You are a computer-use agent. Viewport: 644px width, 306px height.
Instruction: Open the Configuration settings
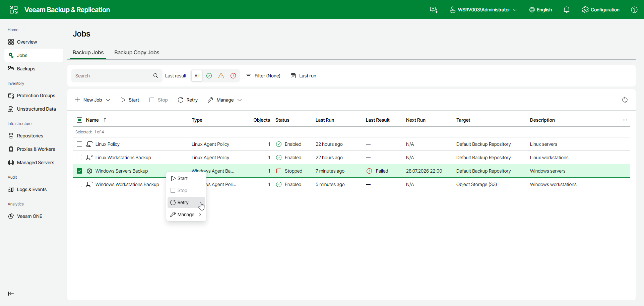(601, 10)
